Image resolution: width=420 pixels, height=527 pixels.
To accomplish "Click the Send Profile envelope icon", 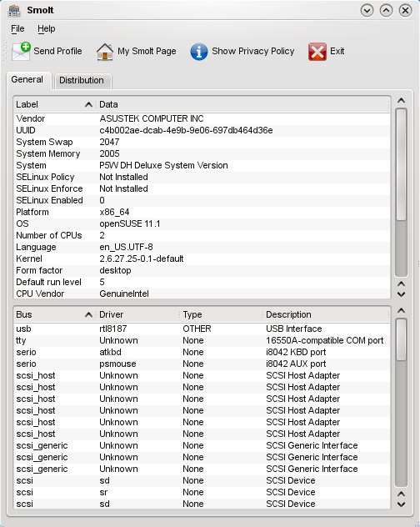I will [21, 52].
